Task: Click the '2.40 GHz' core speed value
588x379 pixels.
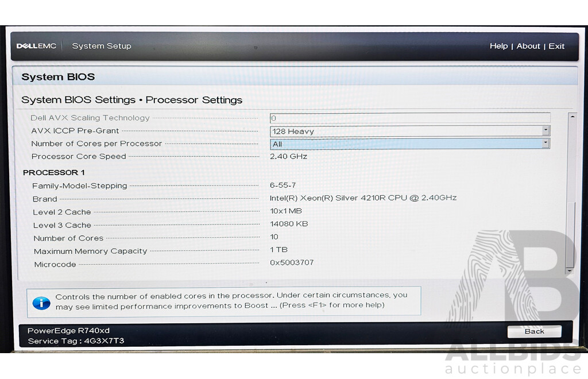Action: (288, 156)
